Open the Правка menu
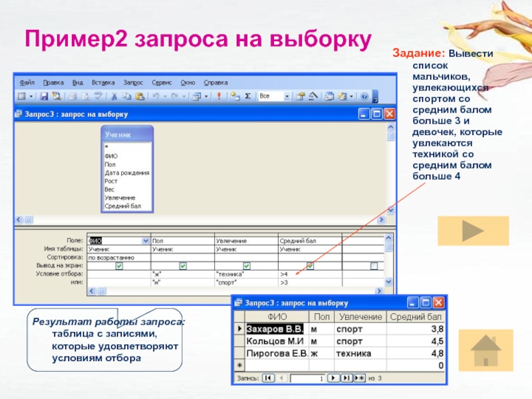The width and height of the screenshot is (532, 399). (53, 82)
